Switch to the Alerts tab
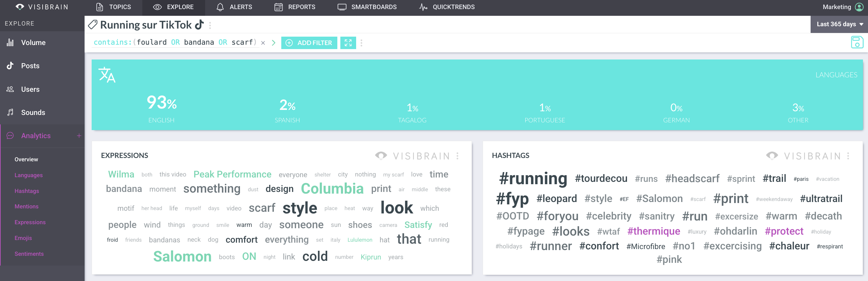The width and height of the screenshot is (868, 281). pos(234,7)
